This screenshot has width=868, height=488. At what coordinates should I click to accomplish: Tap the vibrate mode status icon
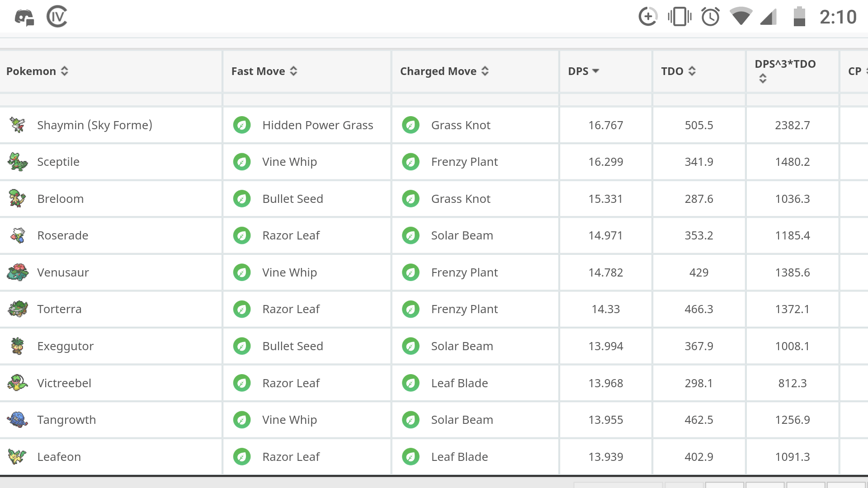point(679,17)
